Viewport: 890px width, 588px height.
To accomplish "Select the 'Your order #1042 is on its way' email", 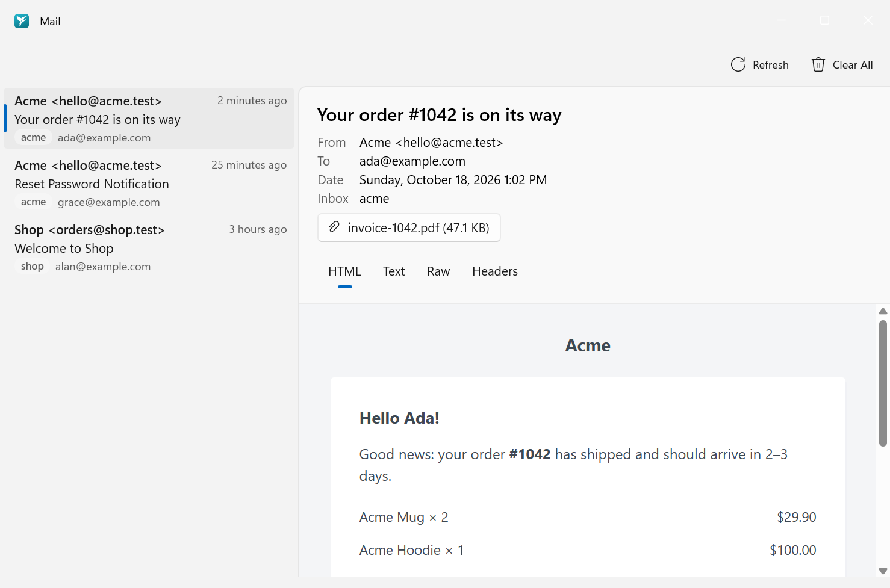I will point(149,119).
